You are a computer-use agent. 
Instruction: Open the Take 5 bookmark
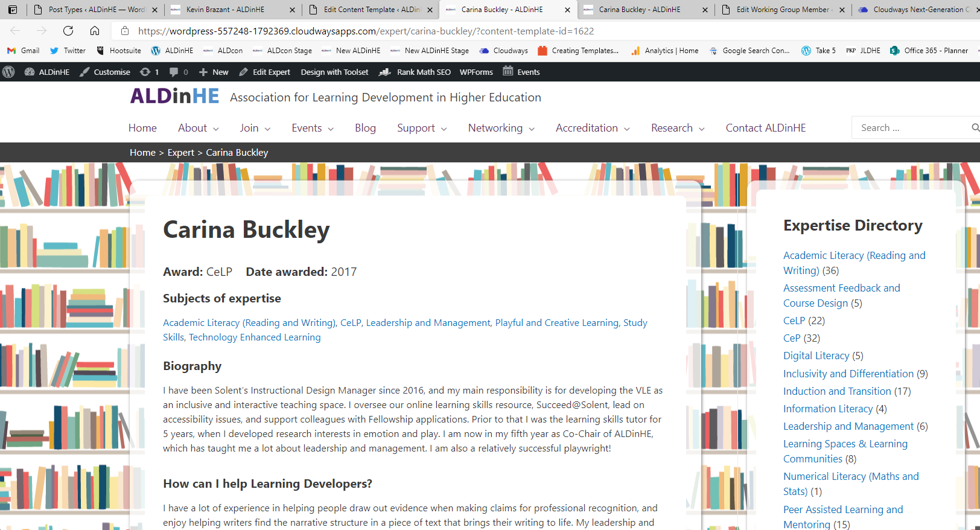pyautogui.click(x=818, y=51)
